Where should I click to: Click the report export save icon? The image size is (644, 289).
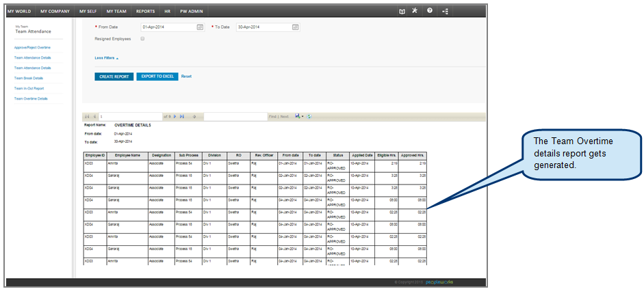[x=297, y=116]
